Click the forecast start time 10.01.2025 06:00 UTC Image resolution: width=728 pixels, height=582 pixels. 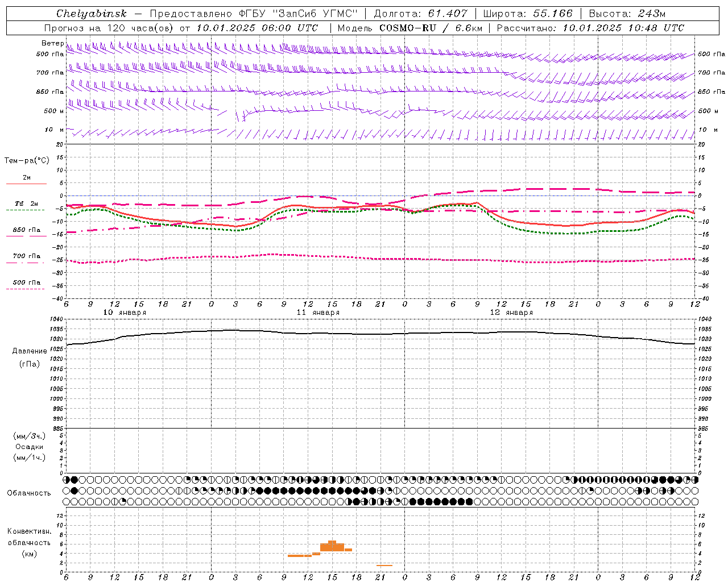(x=257, y=28)
